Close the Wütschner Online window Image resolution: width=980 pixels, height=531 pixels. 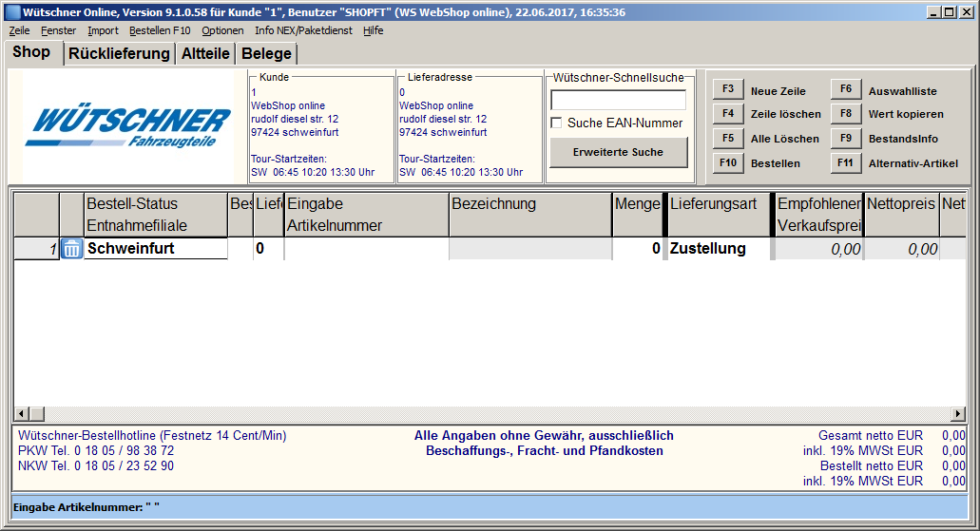(967, 11)
